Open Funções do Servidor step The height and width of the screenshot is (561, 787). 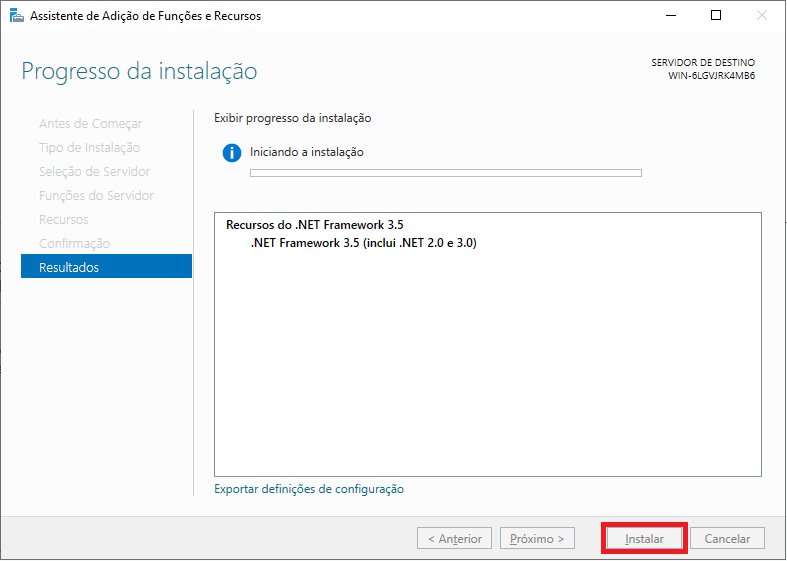96,196
